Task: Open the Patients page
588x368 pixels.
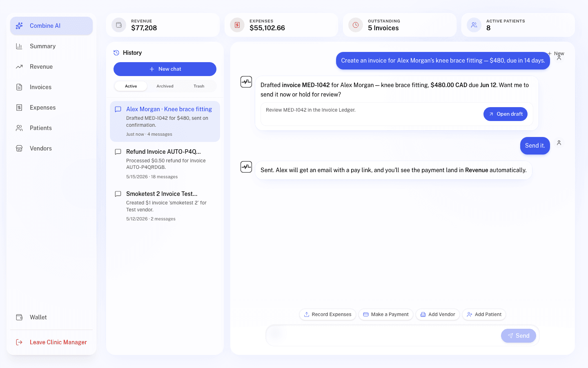Action: 51,128
